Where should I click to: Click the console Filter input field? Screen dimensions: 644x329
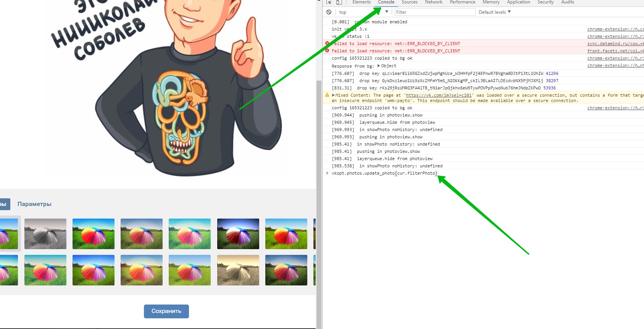pyautogui.click(x=434, y=12)
